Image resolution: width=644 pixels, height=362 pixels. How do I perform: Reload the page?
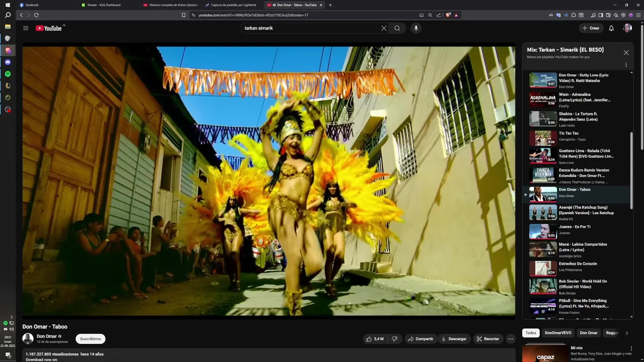pos(36,15)
